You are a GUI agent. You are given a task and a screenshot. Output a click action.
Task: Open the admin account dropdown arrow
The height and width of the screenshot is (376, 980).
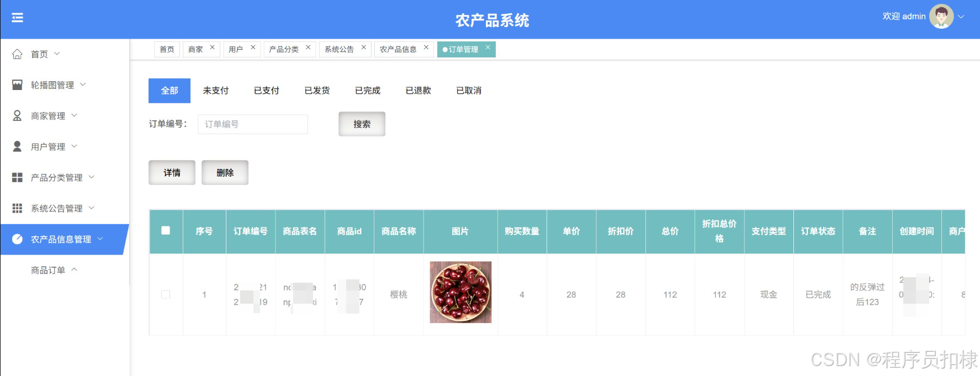[961, 17]
